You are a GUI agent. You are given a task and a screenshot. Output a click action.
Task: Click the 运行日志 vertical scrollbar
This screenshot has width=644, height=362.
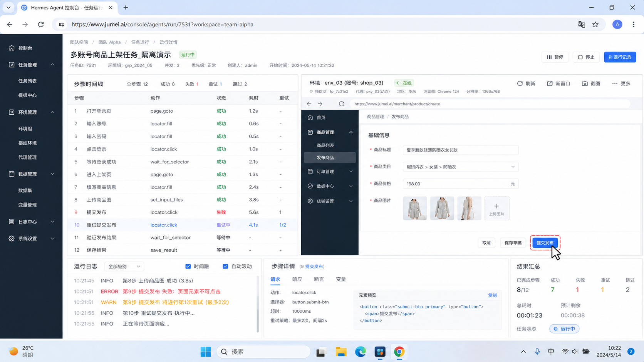click(x=258, y=304)
